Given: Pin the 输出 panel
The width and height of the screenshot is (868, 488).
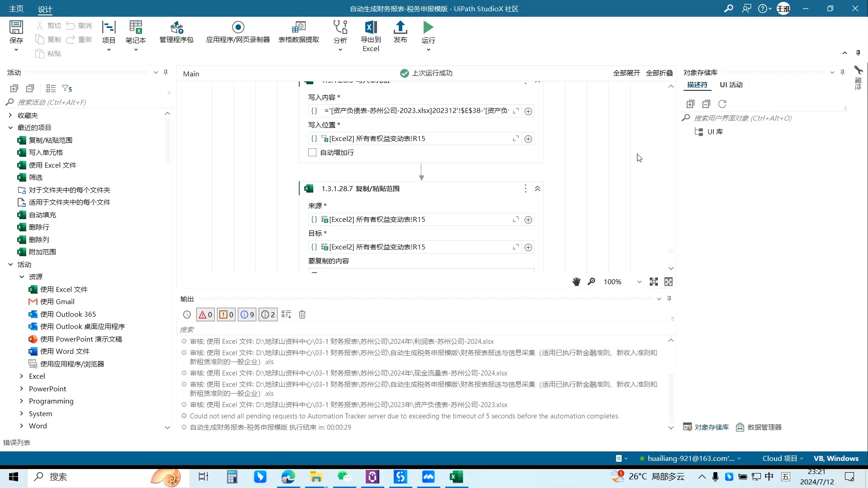Looking at the screenshot, I should coord(670,299).
